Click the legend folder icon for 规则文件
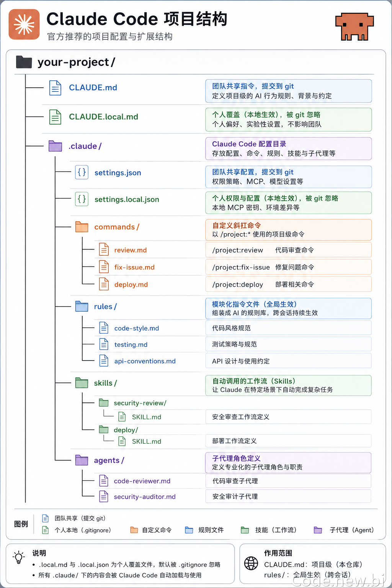Image resolution: width=392 pixels, height=588 pixels. pyautogui.click(x=189, y=530)
